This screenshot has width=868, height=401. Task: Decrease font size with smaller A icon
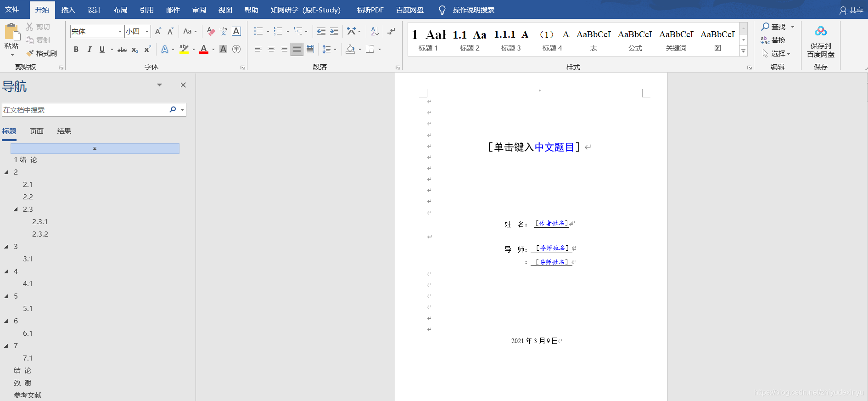[x=170, y=31]
